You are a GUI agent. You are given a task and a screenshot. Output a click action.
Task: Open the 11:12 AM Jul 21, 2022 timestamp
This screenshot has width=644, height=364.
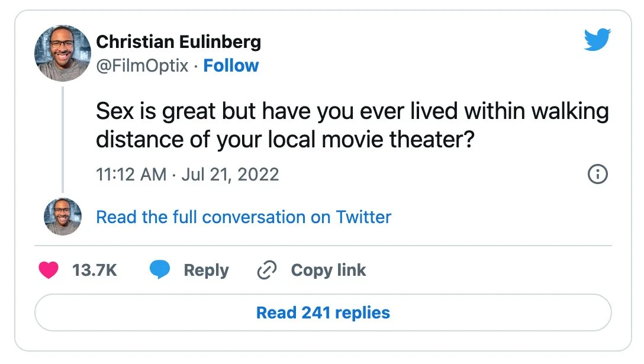coord(187,175)
